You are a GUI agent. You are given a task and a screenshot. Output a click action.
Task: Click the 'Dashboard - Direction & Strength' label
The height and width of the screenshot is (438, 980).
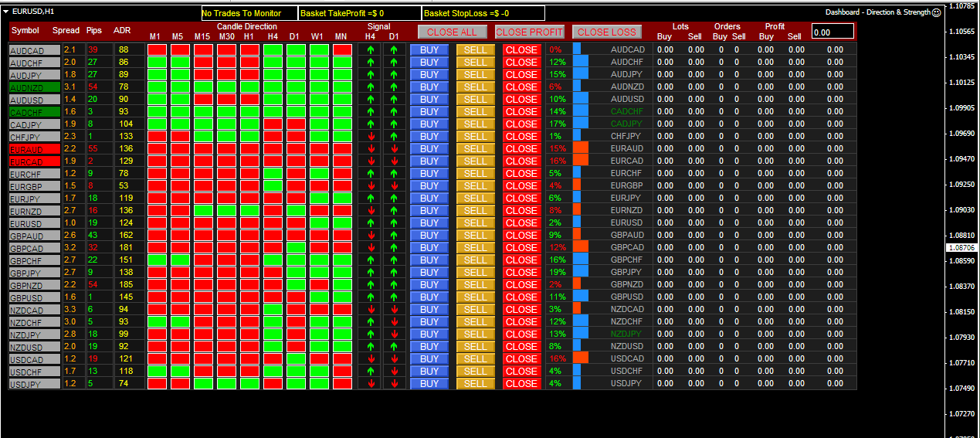pyautogui.click(x=878, y=12)
